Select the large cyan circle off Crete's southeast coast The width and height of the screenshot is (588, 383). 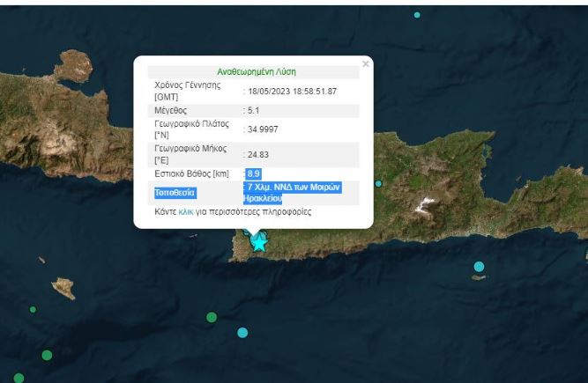479,266
